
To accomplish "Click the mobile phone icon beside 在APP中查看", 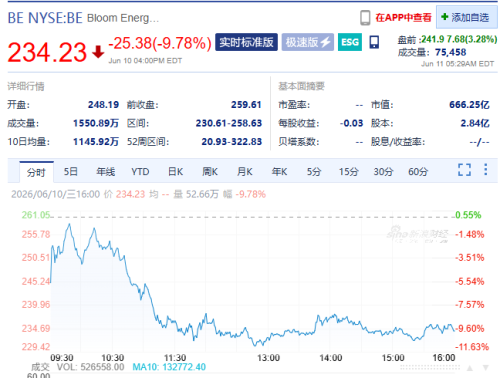I will point(365,18).
